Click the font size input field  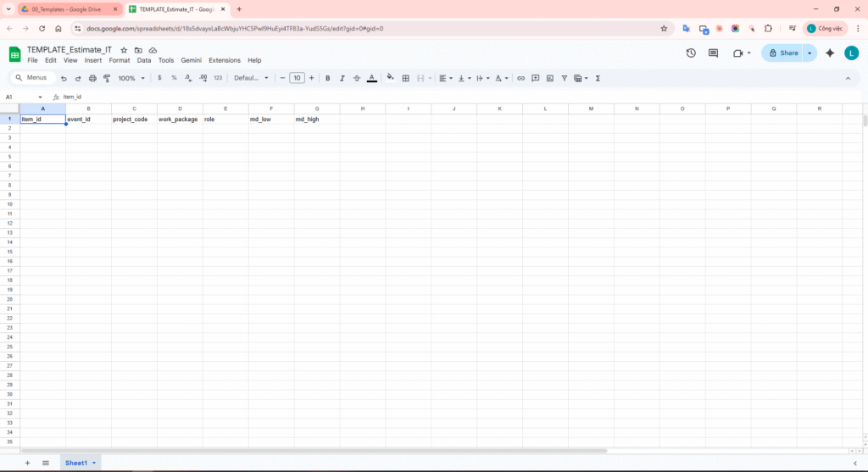click(297, 78)
